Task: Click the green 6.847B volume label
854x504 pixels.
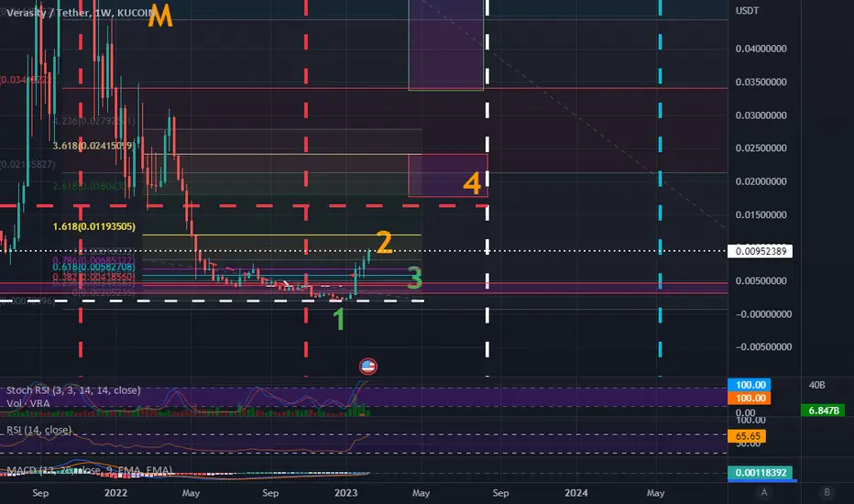Action: click(823, 411)
